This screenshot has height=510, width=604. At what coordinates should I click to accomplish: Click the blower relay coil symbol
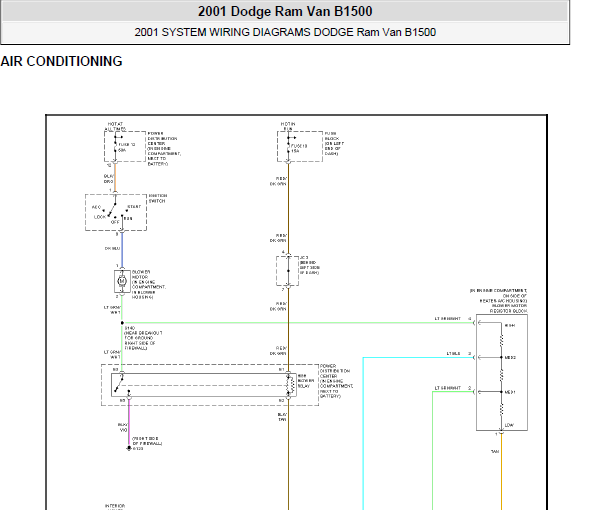(x=290, y=385)
